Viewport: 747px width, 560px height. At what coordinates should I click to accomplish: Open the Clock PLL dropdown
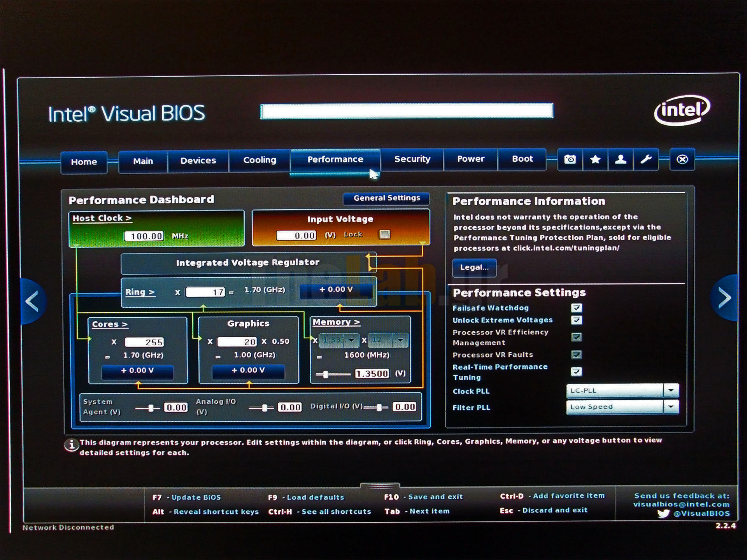tap(671, 390)
